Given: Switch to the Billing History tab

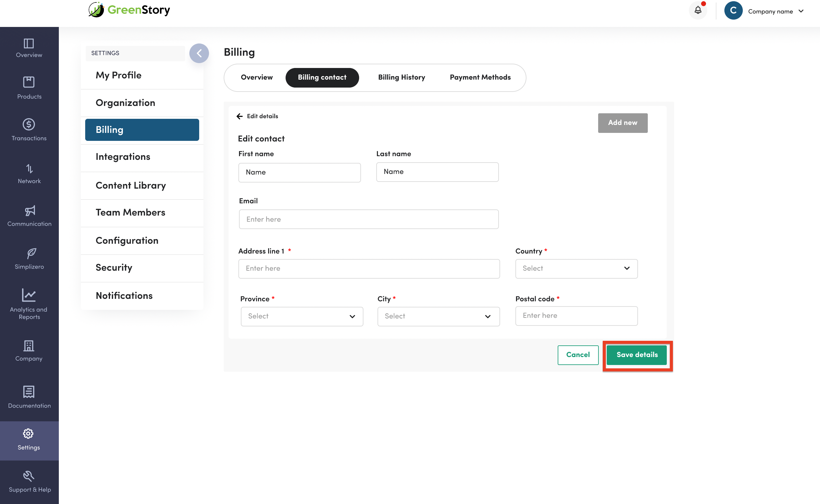Looking at the screenshot, I should click(x=401, y=77).
